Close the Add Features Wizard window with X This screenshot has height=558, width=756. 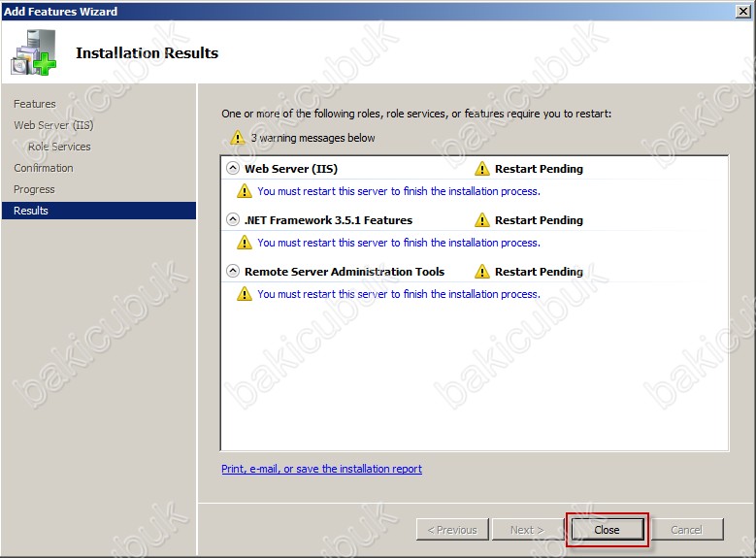pos(743,11)
